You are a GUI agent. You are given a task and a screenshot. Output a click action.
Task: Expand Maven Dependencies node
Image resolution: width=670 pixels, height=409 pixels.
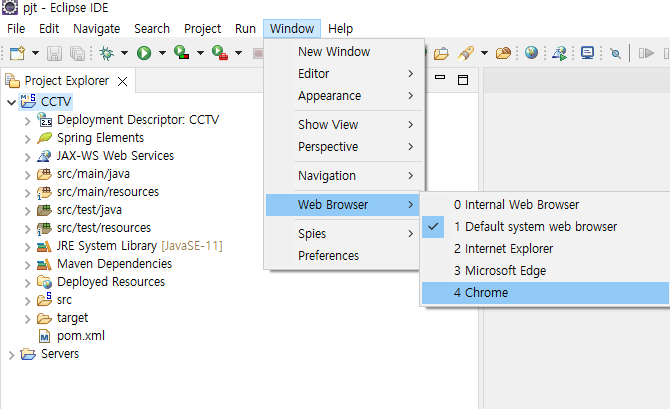pos(27,265)
